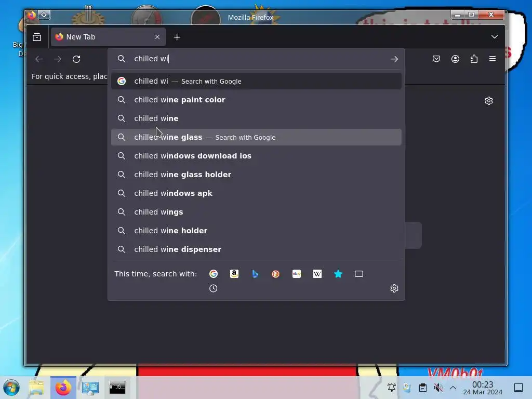
Task: Search this time with Google icon
Action: point(214,274)
